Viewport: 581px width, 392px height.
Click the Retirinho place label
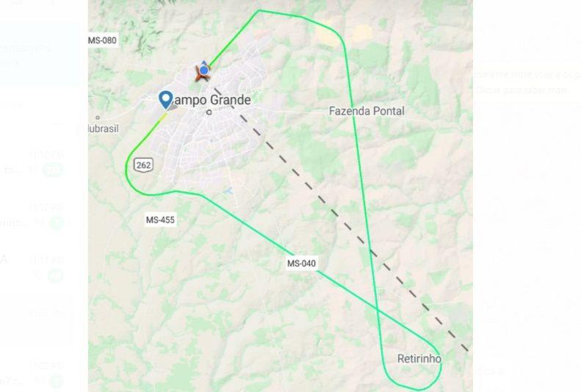(x=419, y=359)
